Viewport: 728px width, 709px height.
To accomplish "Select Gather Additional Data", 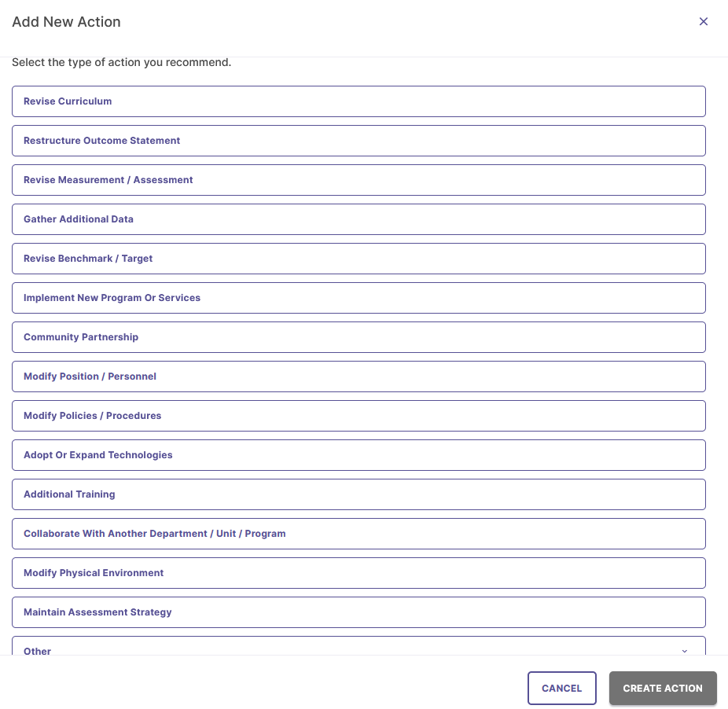I will point(358,219).
